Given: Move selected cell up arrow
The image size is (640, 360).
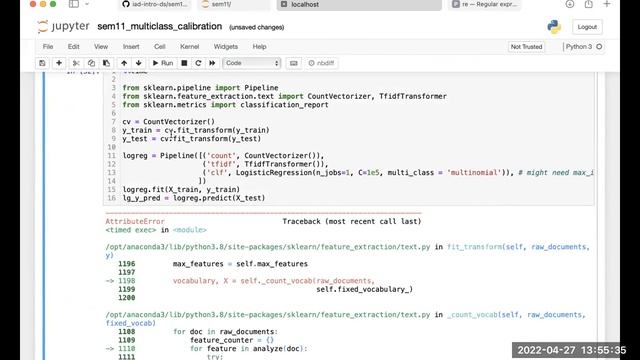Looking at the screenshot, I should [x=124, y=63].
